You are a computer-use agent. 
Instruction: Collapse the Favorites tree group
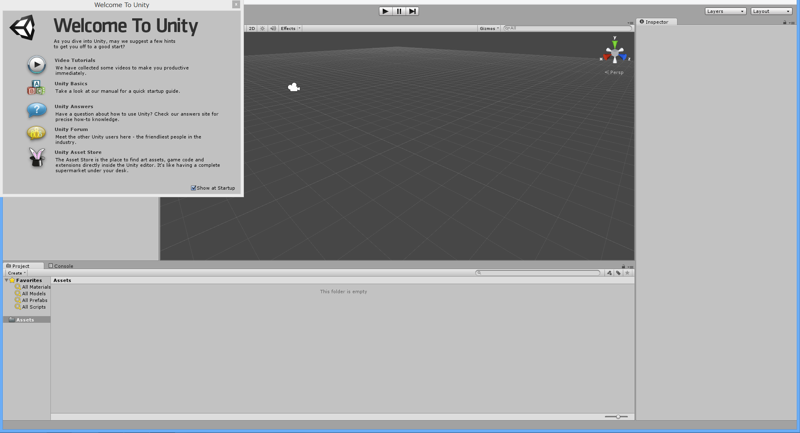(x=7, y=281)
